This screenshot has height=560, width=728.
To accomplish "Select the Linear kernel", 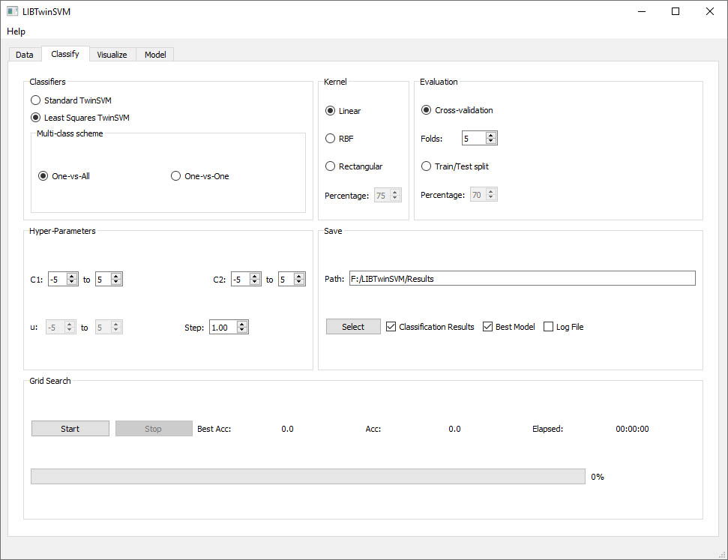I will point(343,110).
